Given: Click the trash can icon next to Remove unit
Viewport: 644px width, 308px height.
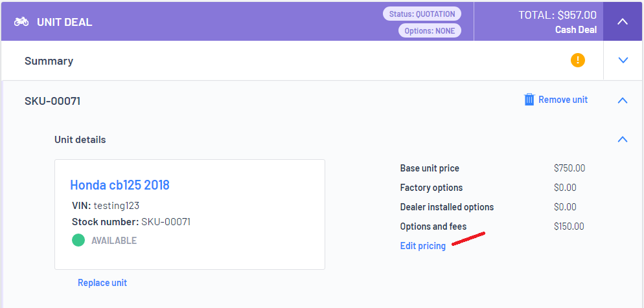Looking at the screenshot, I should coord(529,100).
